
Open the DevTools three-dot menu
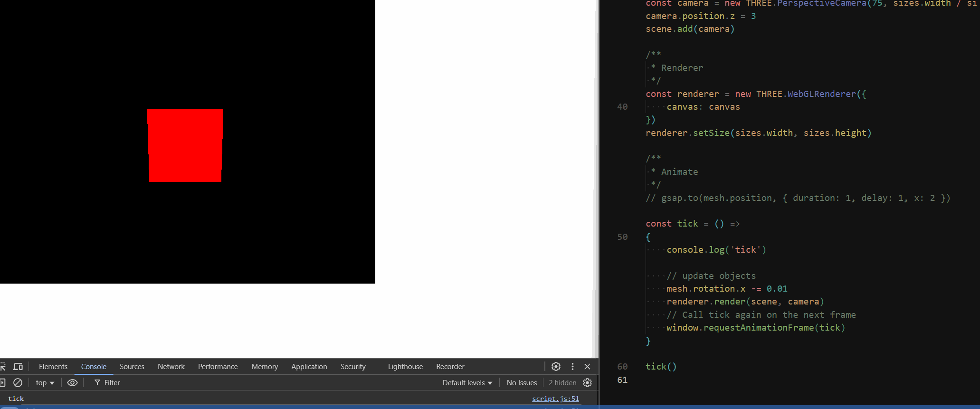pos(572,366)
